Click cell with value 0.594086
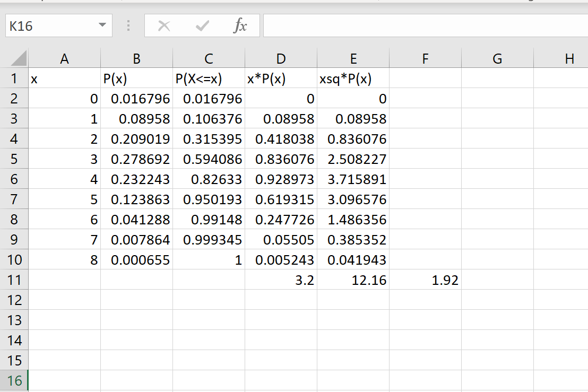This screenshot has width=588, height=392. [x=209, y=159]
